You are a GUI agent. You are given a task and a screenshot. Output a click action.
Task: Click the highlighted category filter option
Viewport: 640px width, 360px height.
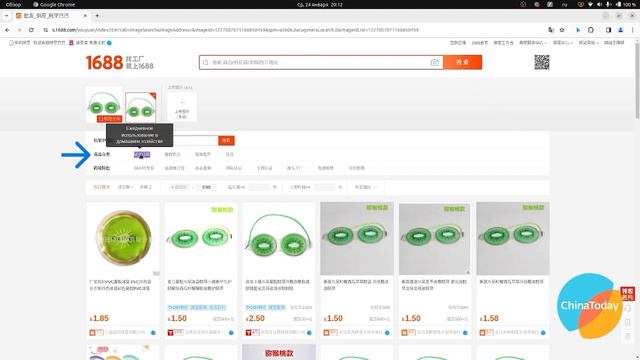pos(142,154)
